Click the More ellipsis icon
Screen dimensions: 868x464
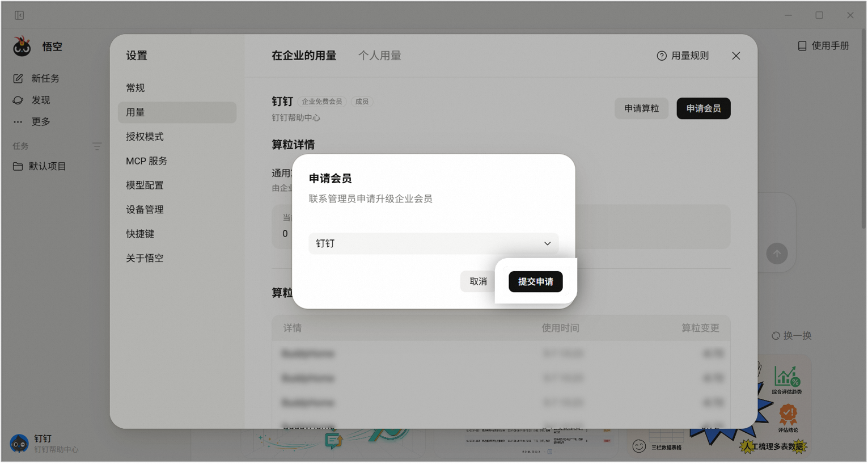[x=18, y=121]
